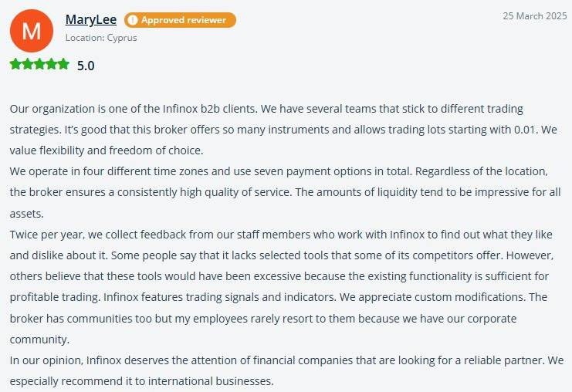Click the first green rating star
572x392 pixels.
[x=16, y=65]
